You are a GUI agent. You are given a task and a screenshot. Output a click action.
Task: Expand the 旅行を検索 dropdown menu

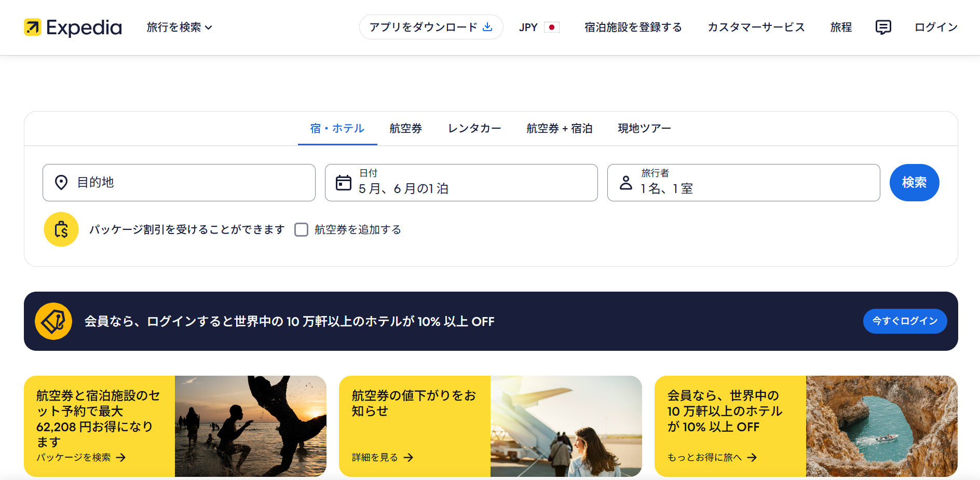(179, 28)
